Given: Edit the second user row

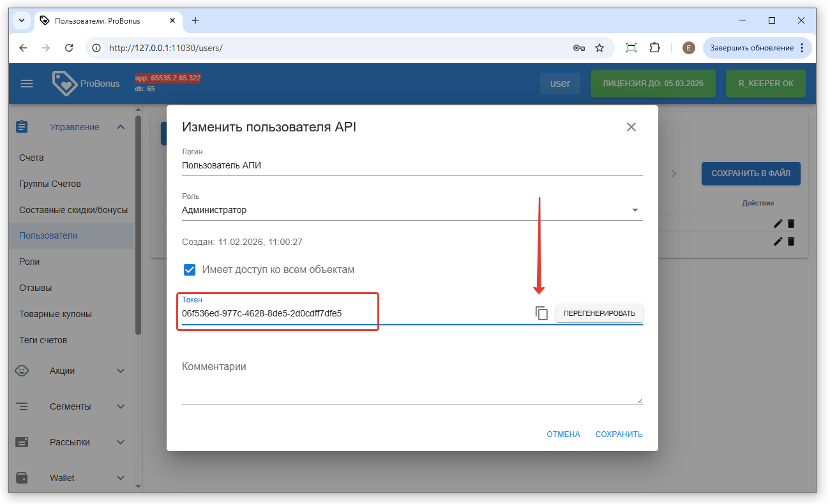Looking at the screenshot, I should (778, 241).
